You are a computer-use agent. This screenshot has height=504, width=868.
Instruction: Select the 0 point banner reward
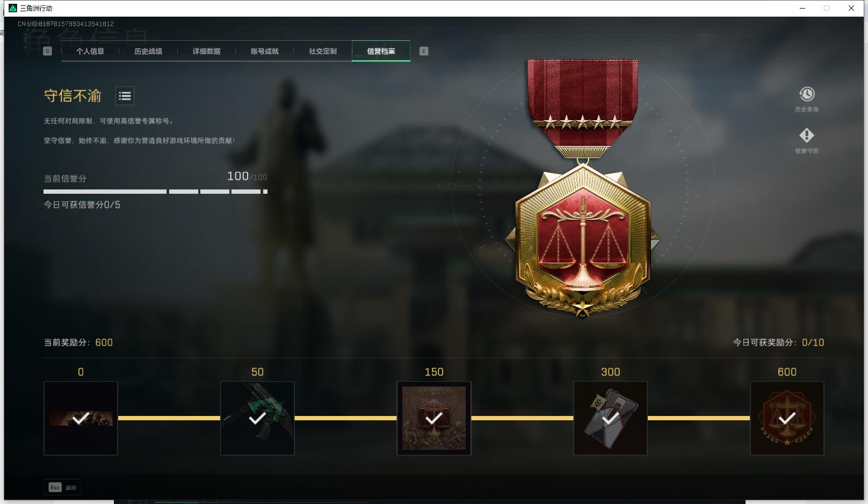[81, 418]
